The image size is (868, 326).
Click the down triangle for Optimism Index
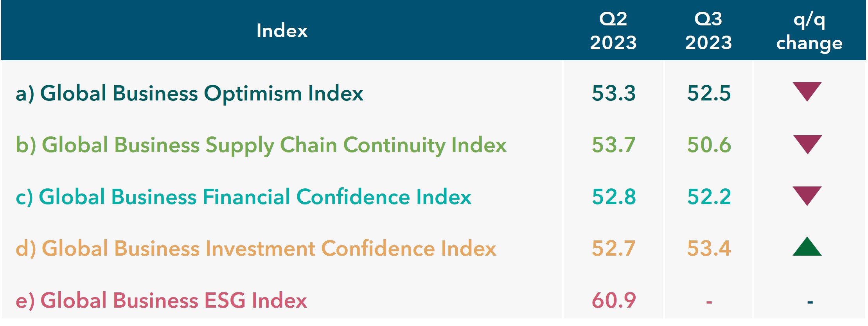pyautogui.click(x=807, y=91)
